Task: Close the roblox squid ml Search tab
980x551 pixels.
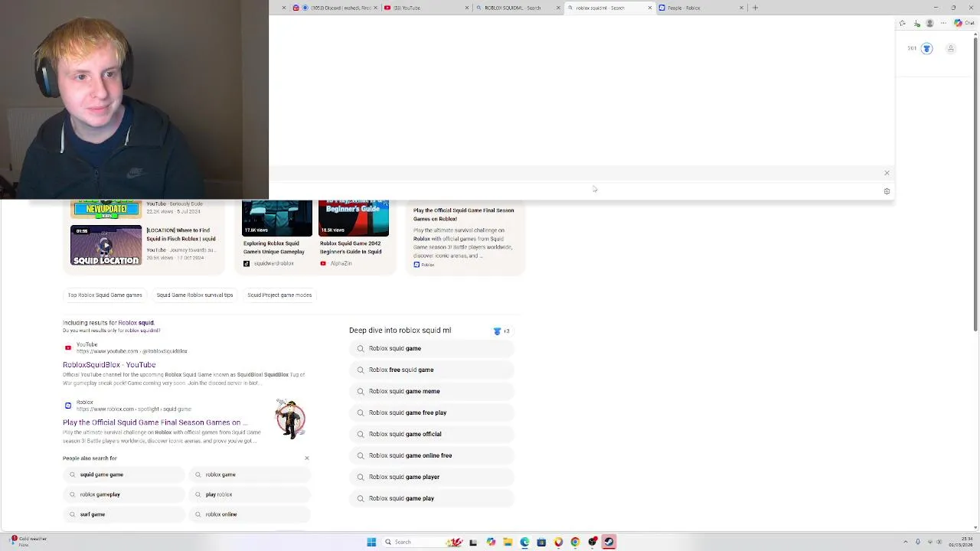Action: (650, 8)
